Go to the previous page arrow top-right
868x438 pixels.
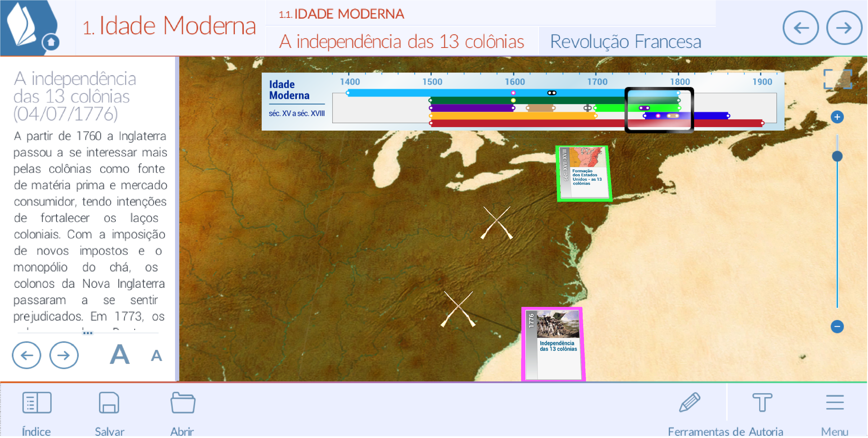click(801, 28)
